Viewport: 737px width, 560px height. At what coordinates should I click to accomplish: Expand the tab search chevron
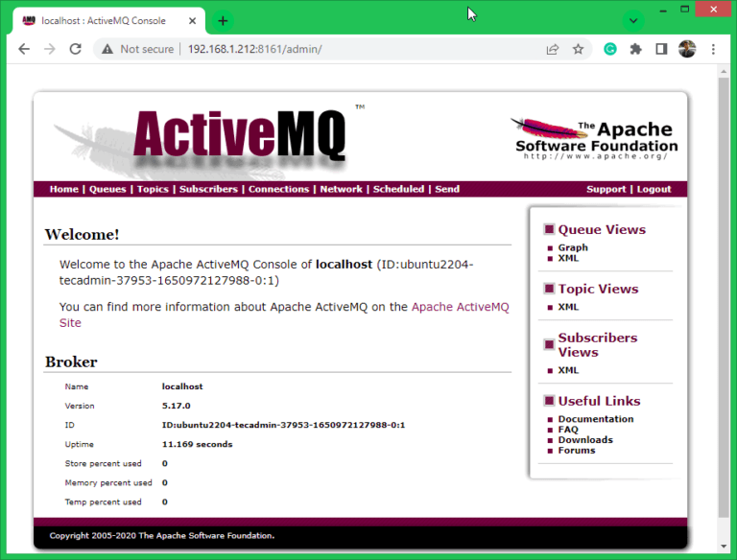tap(632, 19)
